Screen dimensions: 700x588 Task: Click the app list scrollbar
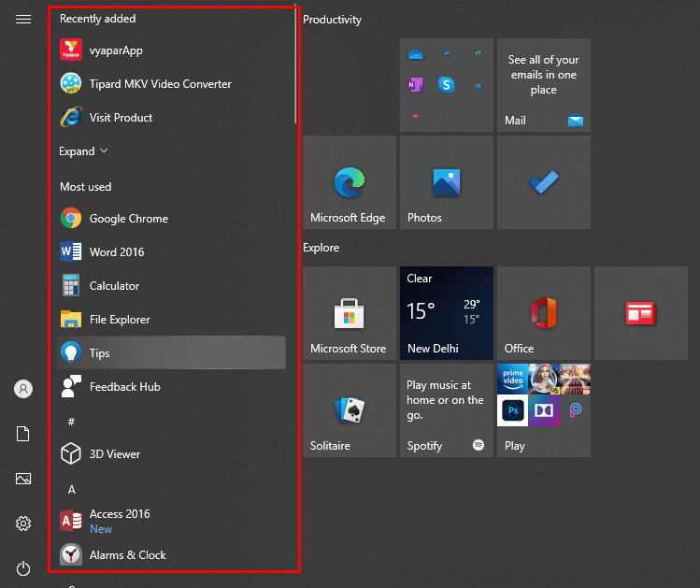click(295, 65)
